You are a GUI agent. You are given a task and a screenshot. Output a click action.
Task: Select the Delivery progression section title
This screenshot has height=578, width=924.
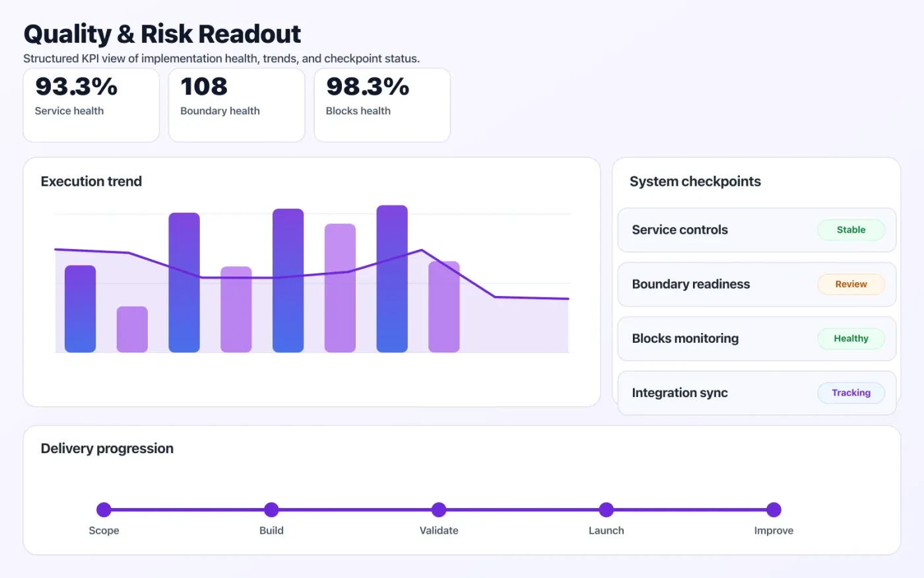click(x=106, y=448)
